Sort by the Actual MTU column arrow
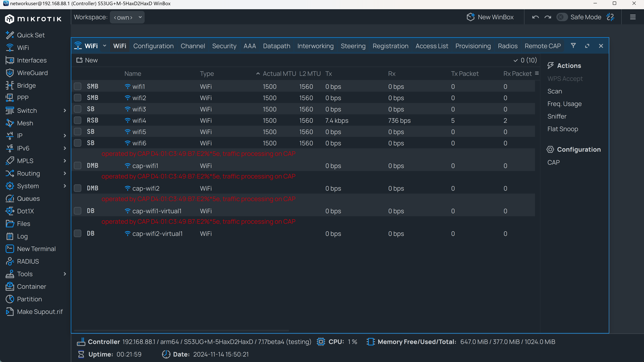This screenshot has height=362, width=644. (x=258, y=73)
